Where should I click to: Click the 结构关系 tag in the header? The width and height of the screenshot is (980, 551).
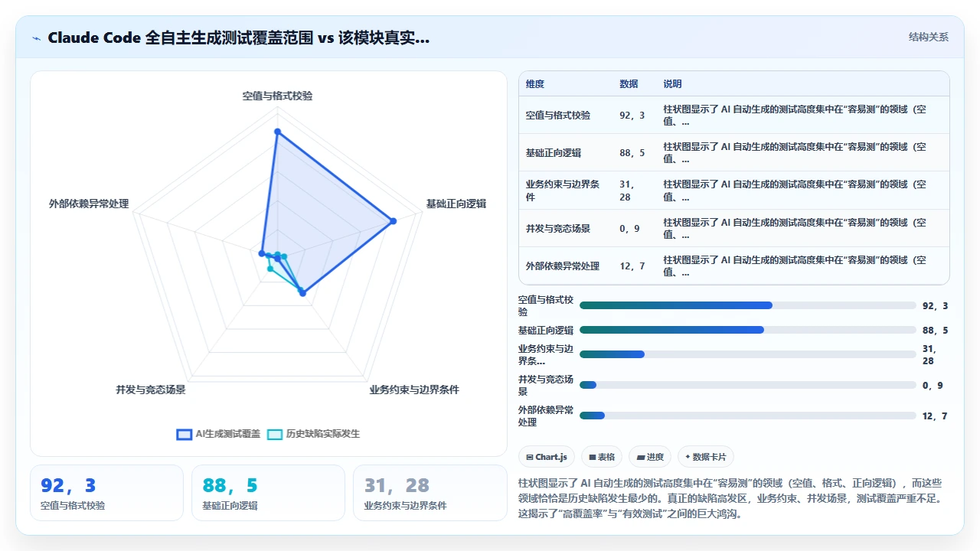point(929,37)
